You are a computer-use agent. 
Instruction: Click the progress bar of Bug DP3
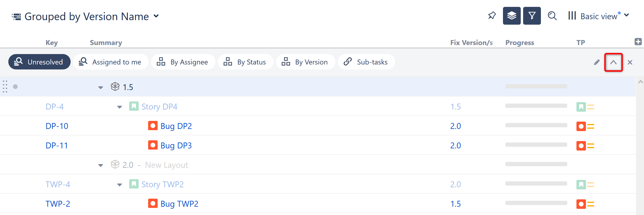tap(536, 145)
